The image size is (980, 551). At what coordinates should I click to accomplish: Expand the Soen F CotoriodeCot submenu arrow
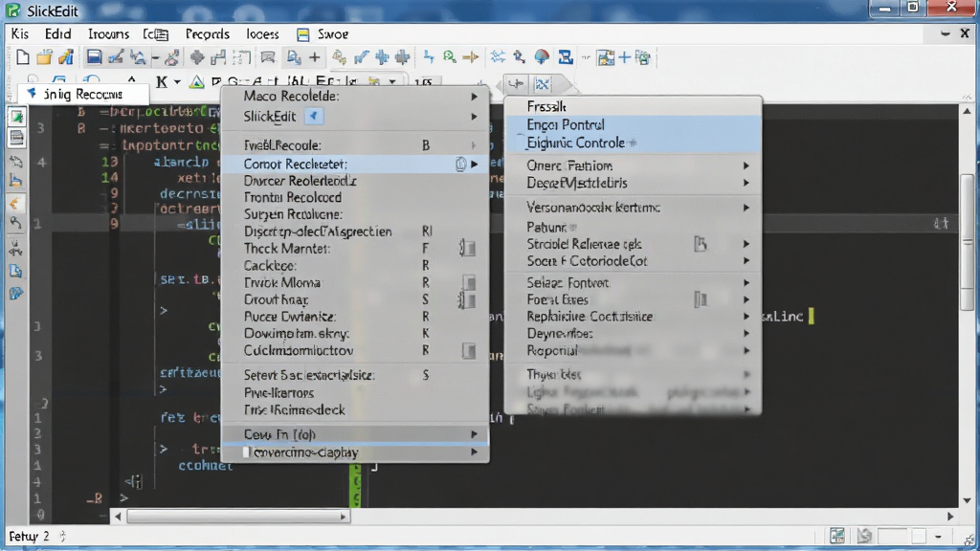pyautogui.click(x=746, y=261)
